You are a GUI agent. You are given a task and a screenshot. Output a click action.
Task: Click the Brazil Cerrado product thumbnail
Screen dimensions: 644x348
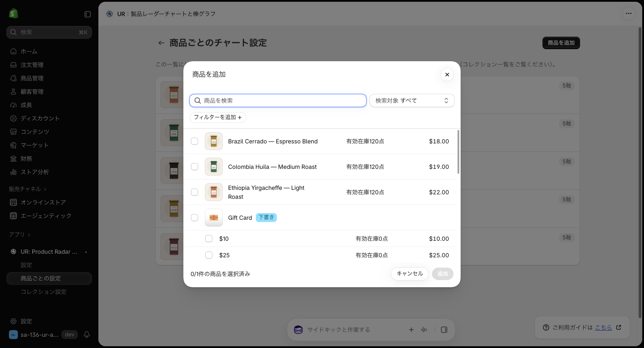tap(214, 141)
